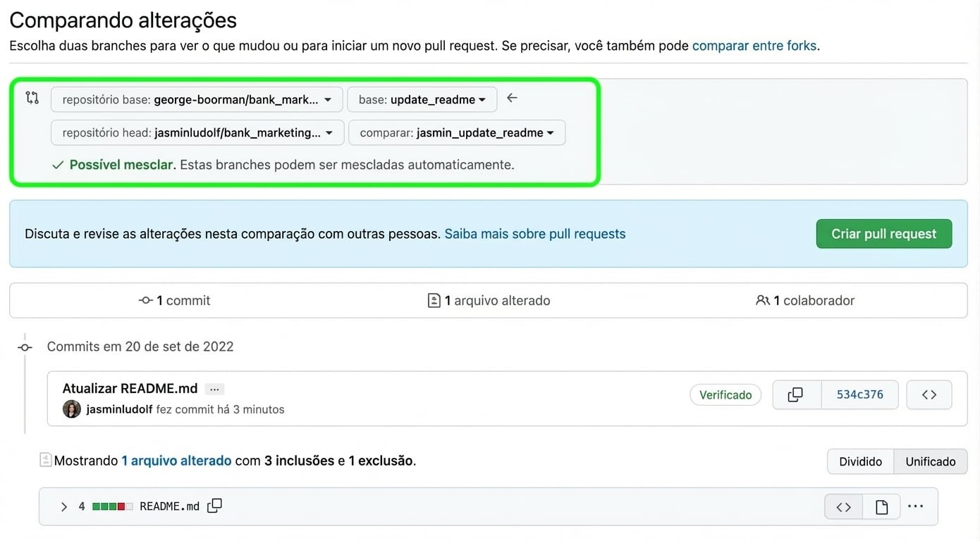The image size is (980, 541).
Task: Open Saiba mais sobre pull requests link
Action: pos(535,234)
